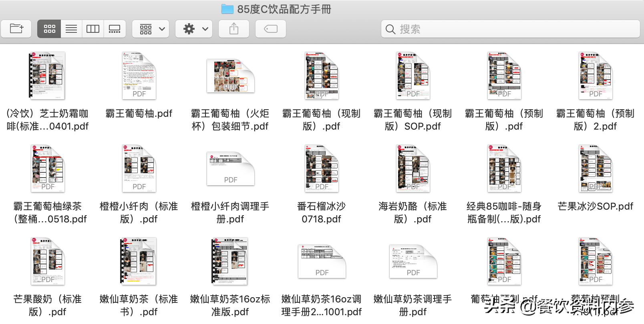Switch to list view
Image resolution: width=644 pixels, height=324 pixels.
tap(71, 29)
